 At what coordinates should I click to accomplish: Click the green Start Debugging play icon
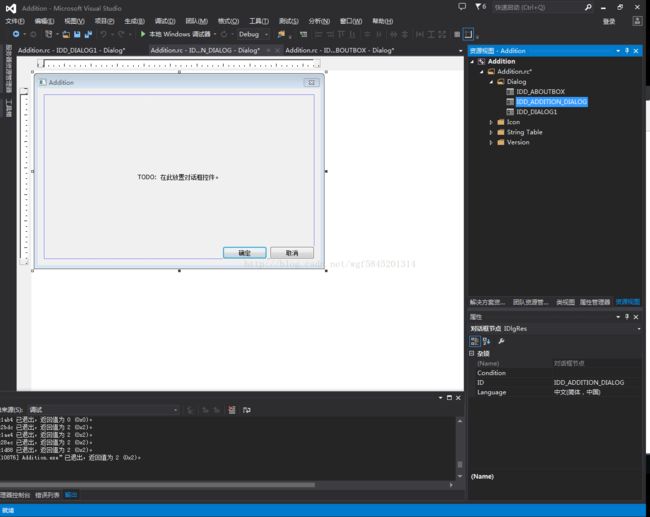tap(143, 34)
